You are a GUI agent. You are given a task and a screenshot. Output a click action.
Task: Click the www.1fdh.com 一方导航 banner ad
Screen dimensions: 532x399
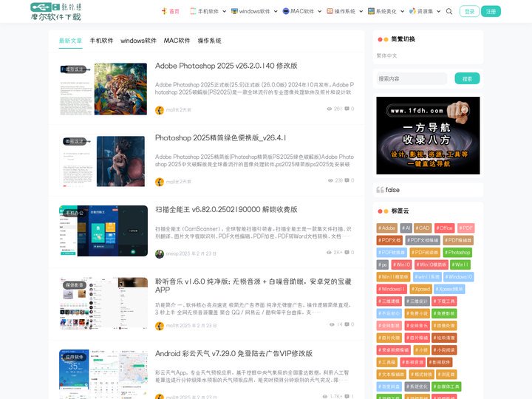point(428,135)
